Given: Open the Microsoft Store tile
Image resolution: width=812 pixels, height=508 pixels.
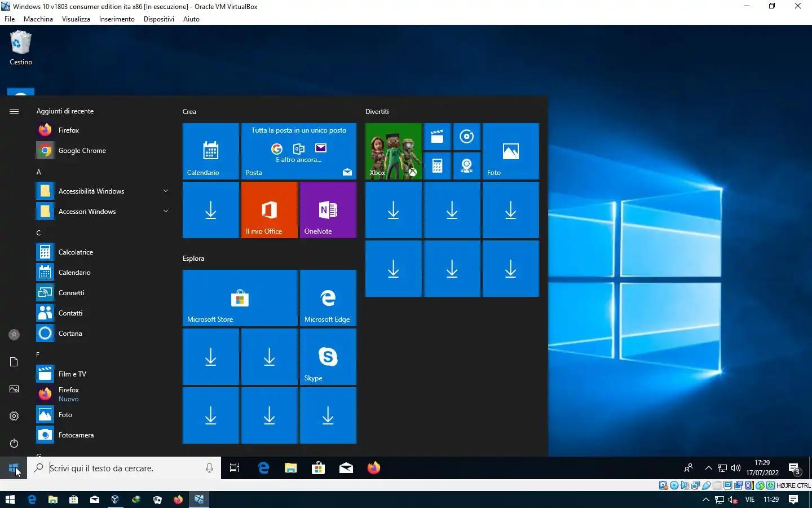Looking at the screenshot, I should pos(240,297).
